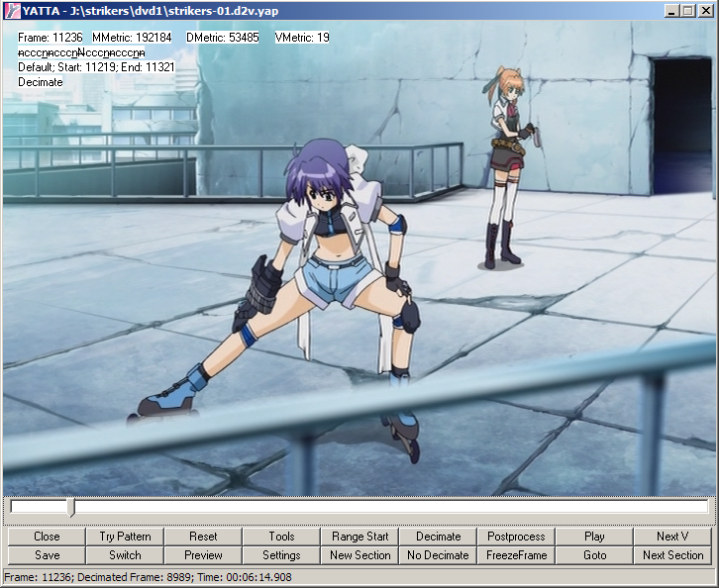Click the status bar frame and time readout
This screenshot has height=588, width=719.
pyautogui.click(x=148, y=576)
